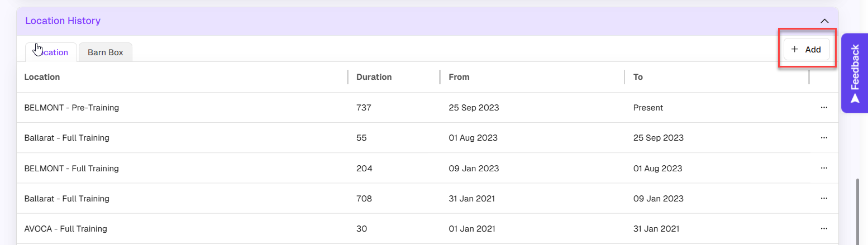
Task: Sort by the Duration column header
Action: [x=374, y=77]
